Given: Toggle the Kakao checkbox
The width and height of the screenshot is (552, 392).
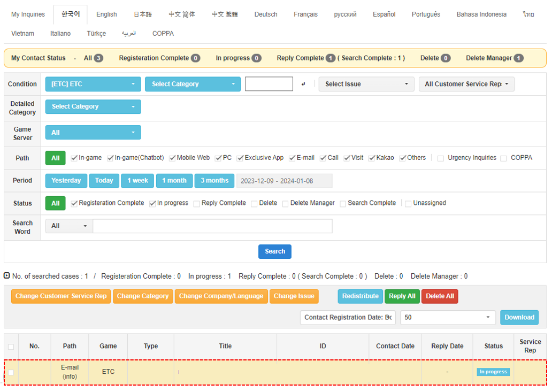Looking at the screenshot, I should click(371, 158).
